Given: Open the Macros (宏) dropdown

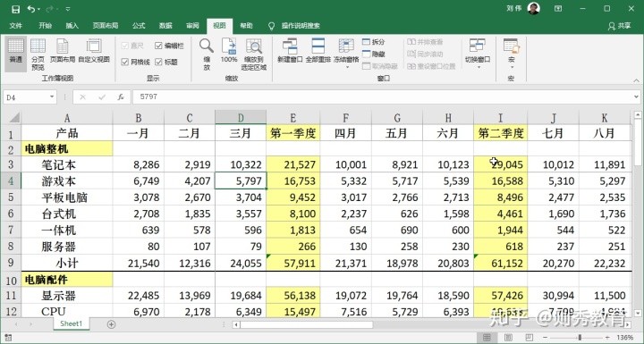Looking at the screenshot, I should point(512,54).
